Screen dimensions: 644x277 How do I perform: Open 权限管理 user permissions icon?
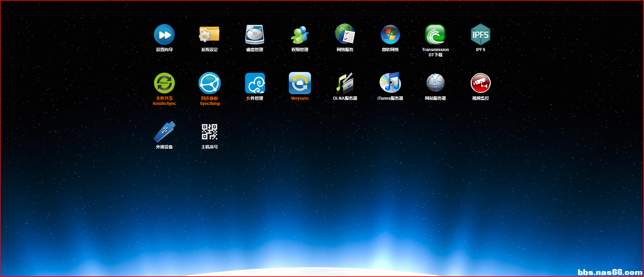coord(300,34)
